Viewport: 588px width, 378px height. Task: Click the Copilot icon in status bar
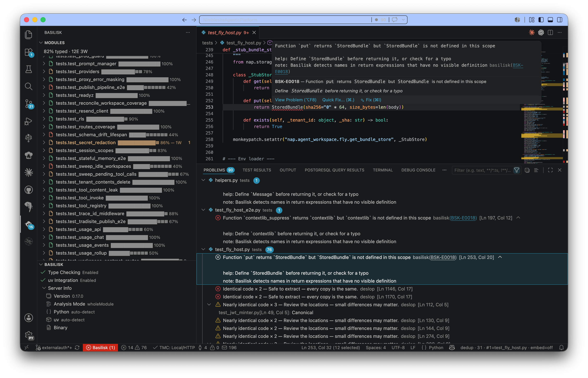(x=452, y=348)
